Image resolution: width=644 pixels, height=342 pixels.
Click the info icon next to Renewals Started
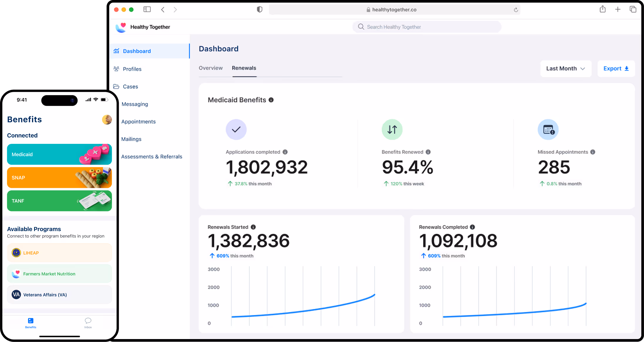tap(253, 227)
